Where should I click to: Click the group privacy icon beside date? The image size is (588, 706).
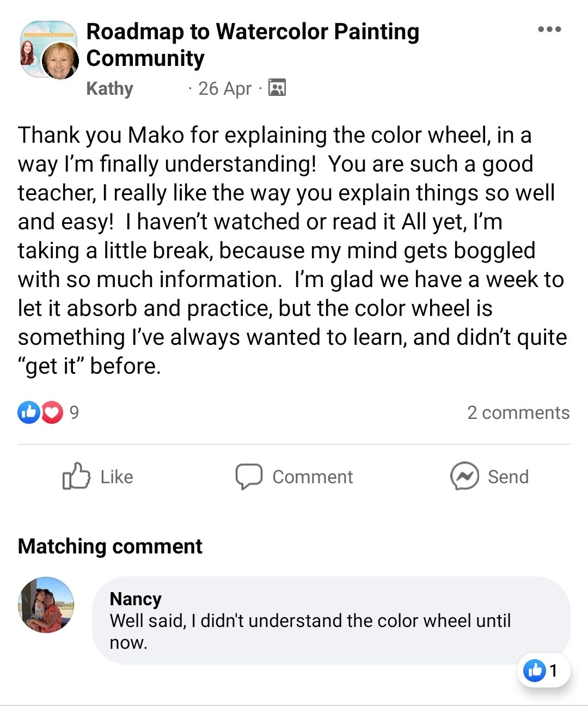[x=277, y=88]
